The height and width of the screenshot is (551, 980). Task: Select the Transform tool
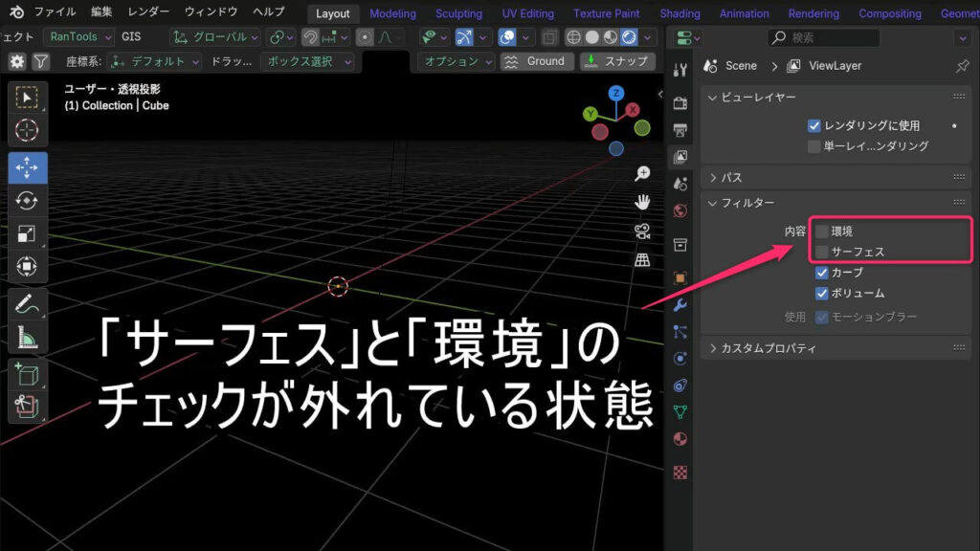click(27, 267)
